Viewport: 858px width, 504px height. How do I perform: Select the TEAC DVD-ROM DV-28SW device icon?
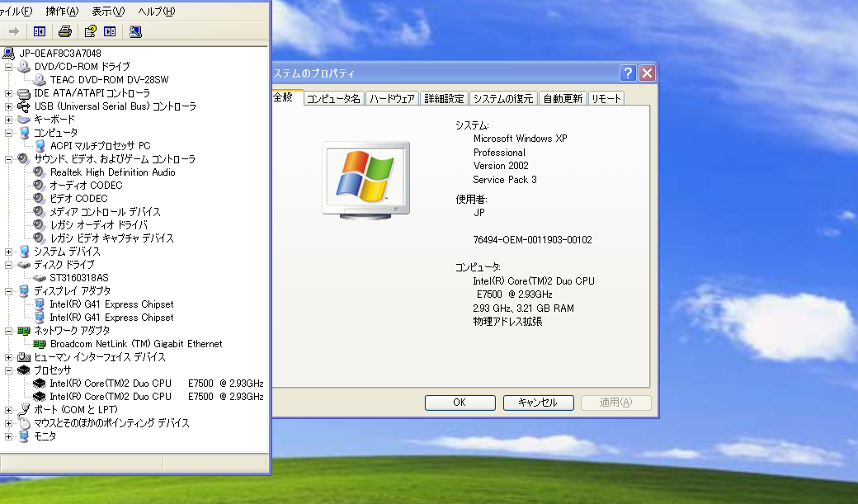(x=39, y=80)
